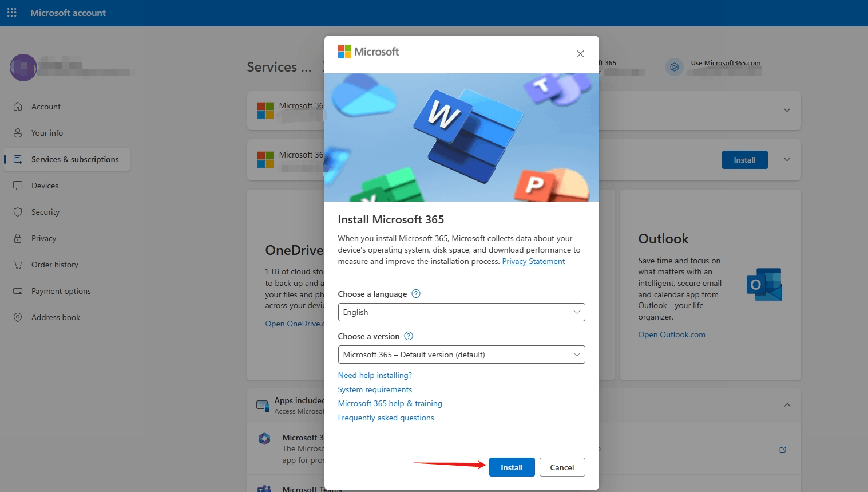Image resolution: width=868 pixels, height=492 pixels.
Task: Click the Privacy sidebar icon
Action: tap(18, 238)
